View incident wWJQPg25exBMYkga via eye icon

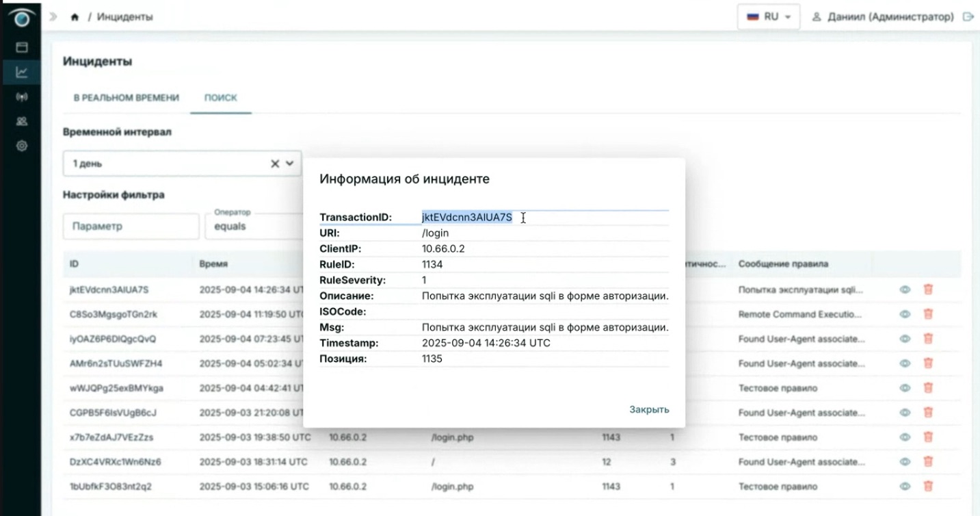tap(905, 388)
